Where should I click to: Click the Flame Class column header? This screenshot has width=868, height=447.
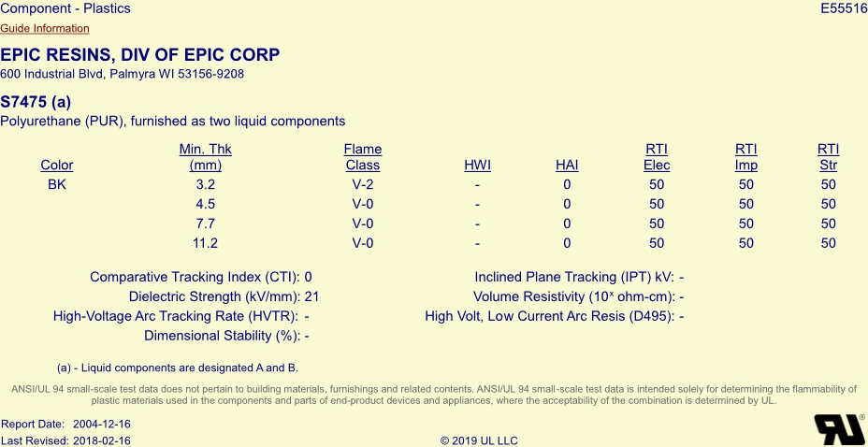pyautogui.click(x=363, y=157)
